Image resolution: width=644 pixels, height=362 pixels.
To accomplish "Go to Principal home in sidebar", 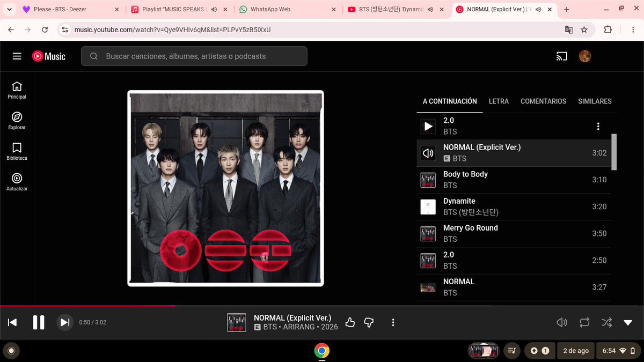I will tap(17, 90).
